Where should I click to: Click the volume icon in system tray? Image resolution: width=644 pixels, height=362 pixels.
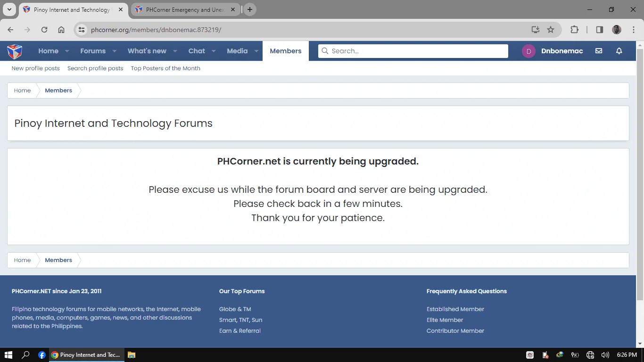coord(605,355)
